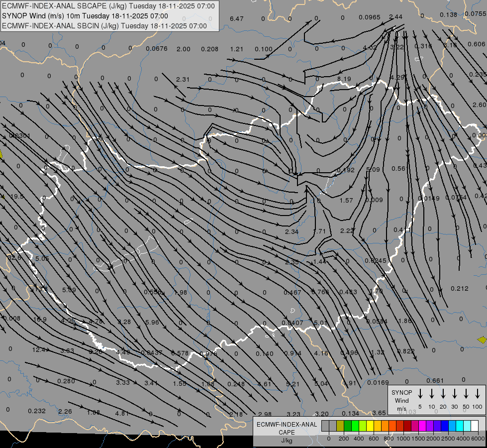Click the 0.0437 value on the map
The width and height of the screenshot is (487, 448).
(152, 352)
